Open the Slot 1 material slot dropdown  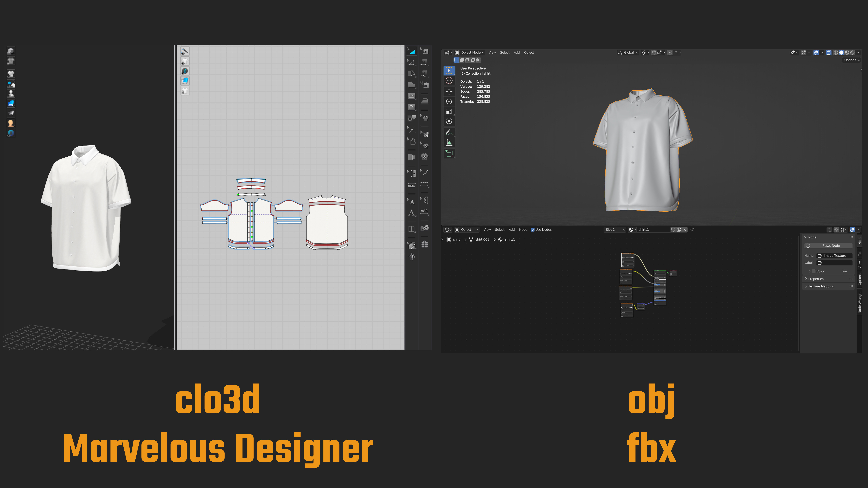click(615, 230)
